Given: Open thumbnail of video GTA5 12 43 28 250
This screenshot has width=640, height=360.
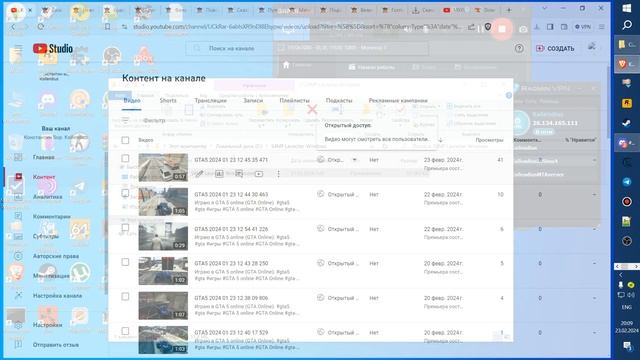Looking at the screenshot, I should tap(163, 271).
